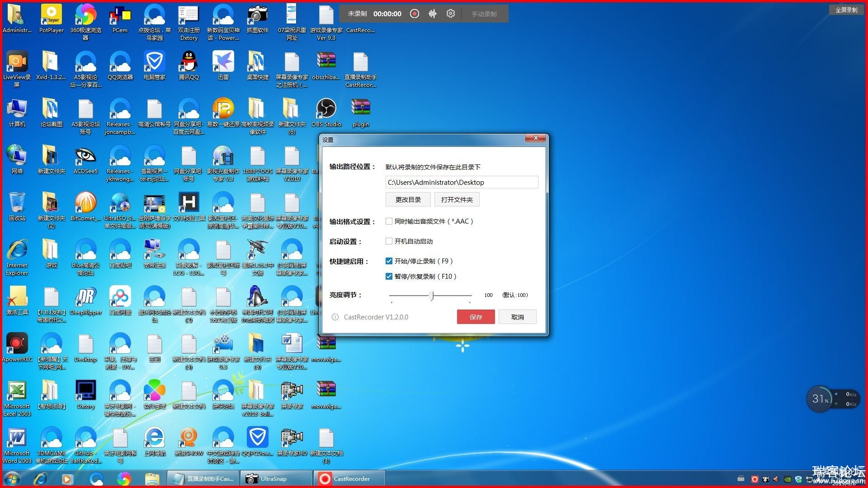Select the LiveView录屏 desktop icon
This screenshot has width=868, height=488.
(17, 69)
